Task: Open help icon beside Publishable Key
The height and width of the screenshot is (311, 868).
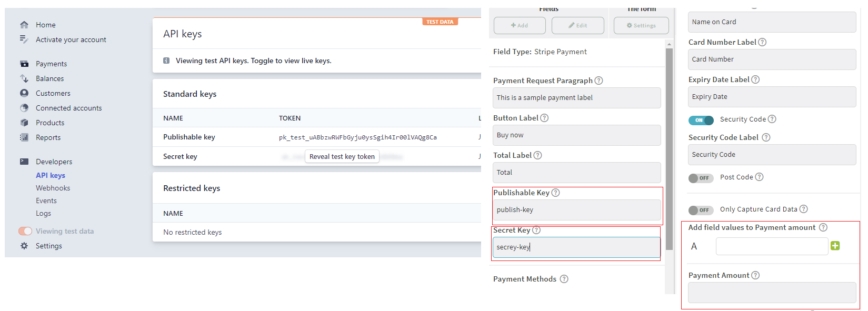Action: tap(555, 193)
